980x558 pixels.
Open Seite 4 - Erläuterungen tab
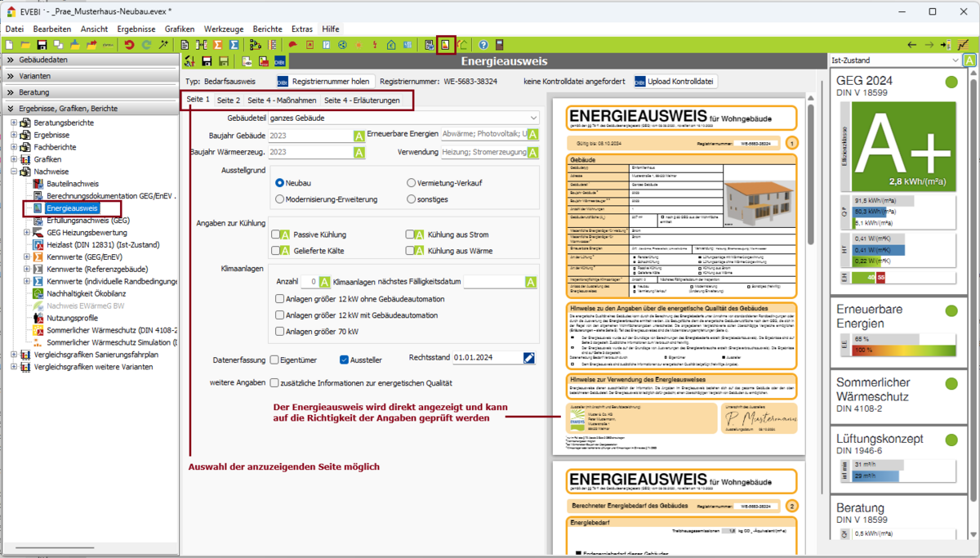pos(363,100)
